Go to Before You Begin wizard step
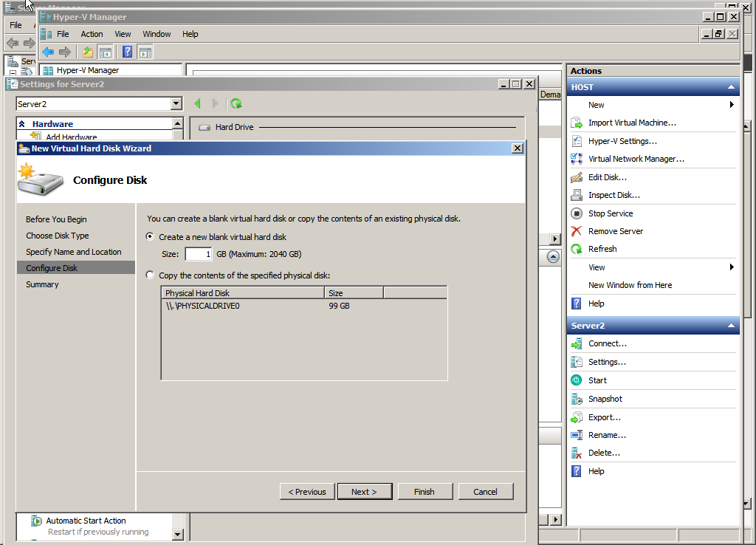The width and height of the screenshot is (756, 545). [x=56, y=219]
